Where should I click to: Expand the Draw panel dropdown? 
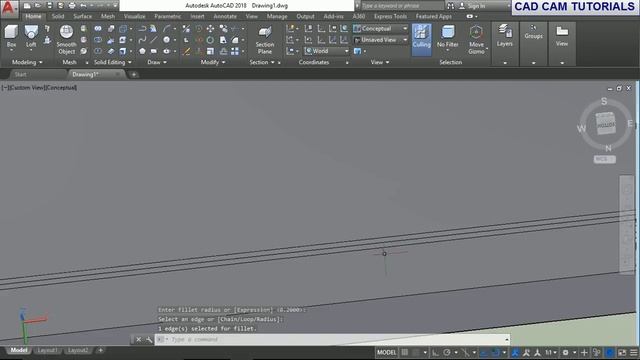pyautogui.click(x=157, y=62)
